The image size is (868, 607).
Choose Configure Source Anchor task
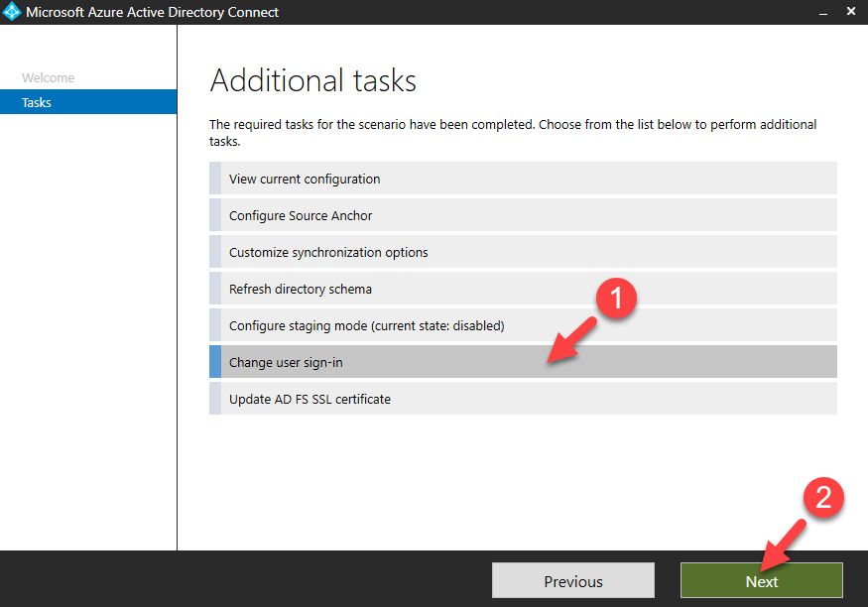click(x=523, y=215)
